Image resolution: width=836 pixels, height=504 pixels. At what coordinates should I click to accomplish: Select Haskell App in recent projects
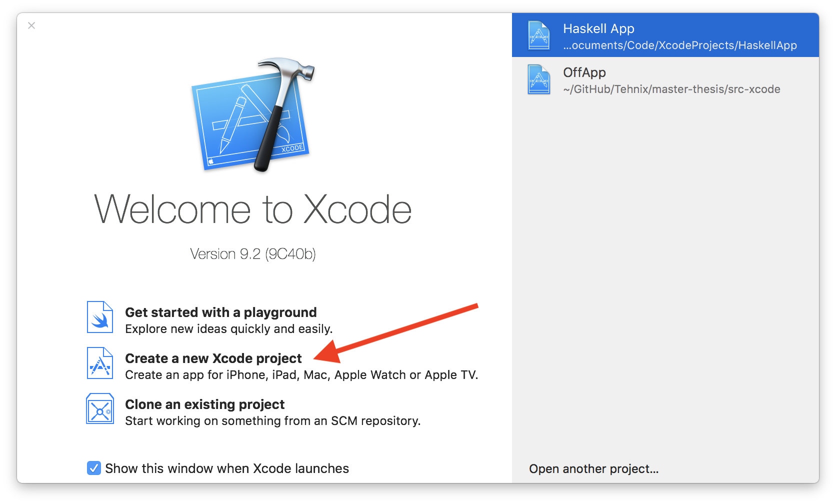pos(598,29)
